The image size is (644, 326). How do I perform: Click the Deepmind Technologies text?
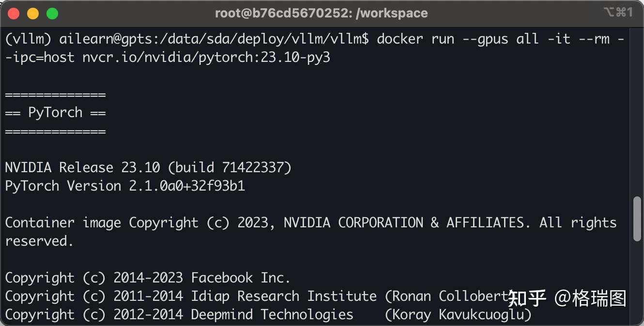[x=272, y=315]
